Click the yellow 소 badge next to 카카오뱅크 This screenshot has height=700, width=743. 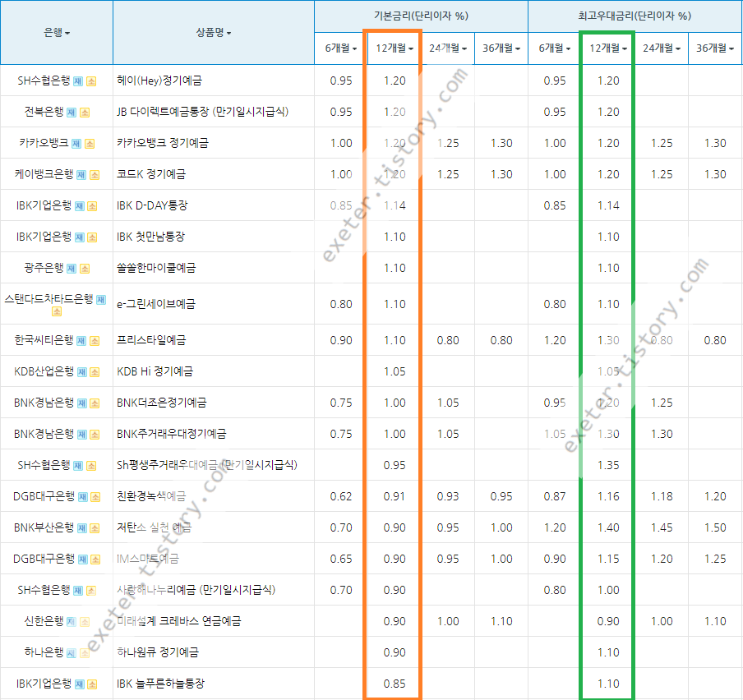pyautogui.click(x=90, y=144)
